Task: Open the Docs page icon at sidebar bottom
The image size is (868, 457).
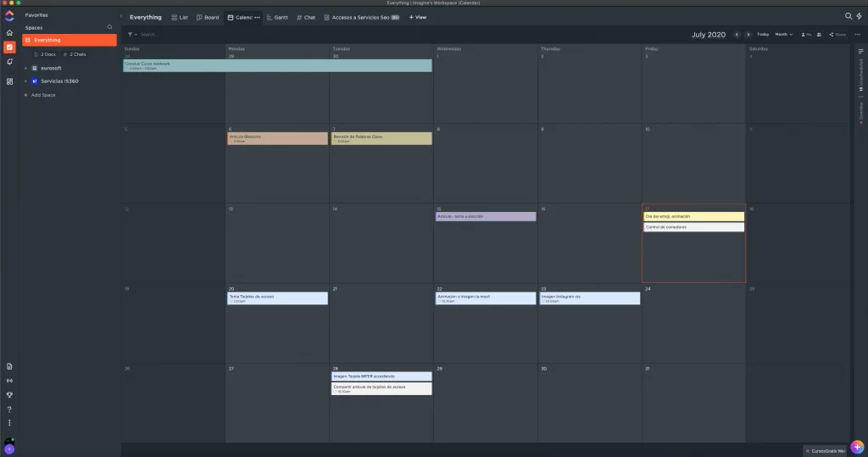Action: 9,366
